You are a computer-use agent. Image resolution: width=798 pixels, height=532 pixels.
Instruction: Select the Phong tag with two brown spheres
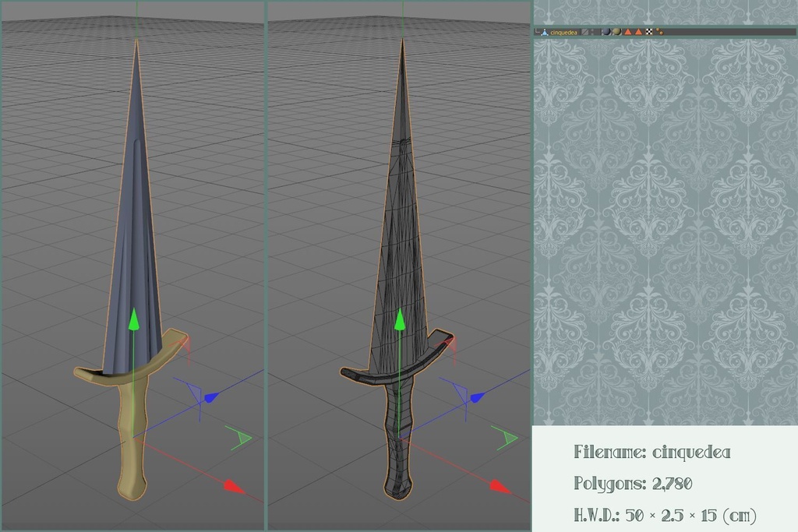click(659, 31)
